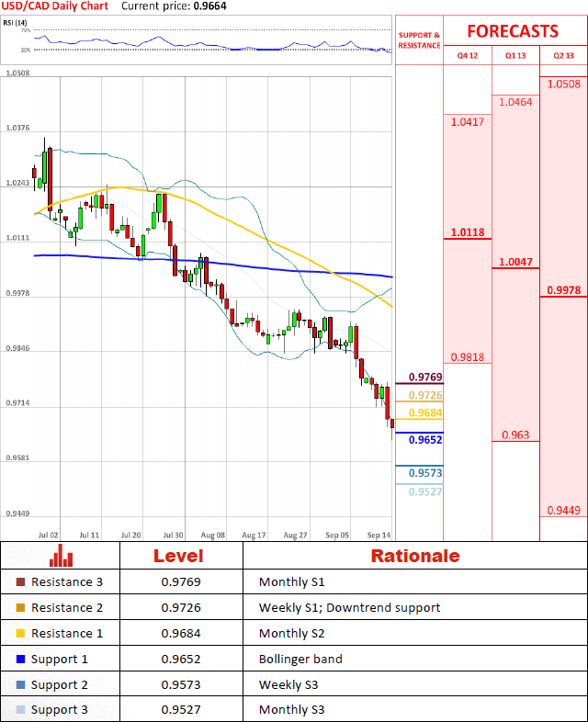The image size is (588, 722).
Task: Click the Support & Resistance column header
Action: tap(419, 39)
